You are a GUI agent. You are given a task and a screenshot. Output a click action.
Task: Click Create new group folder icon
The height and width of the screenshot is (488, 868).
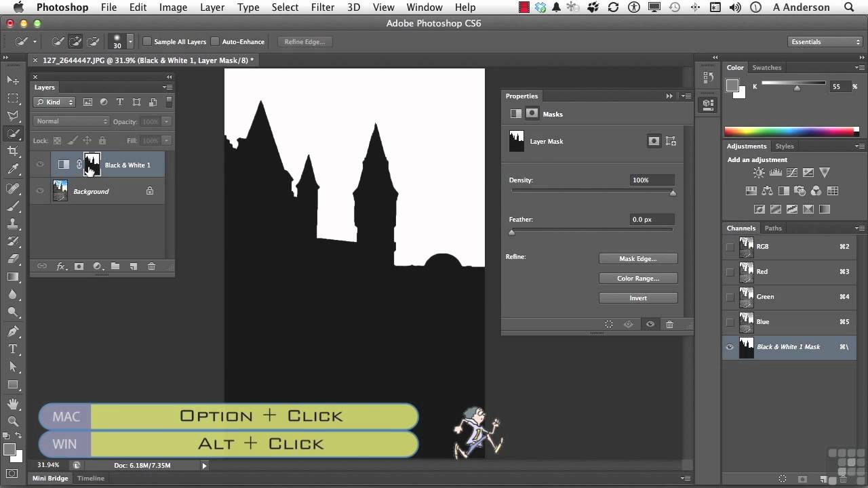(115, 266)
